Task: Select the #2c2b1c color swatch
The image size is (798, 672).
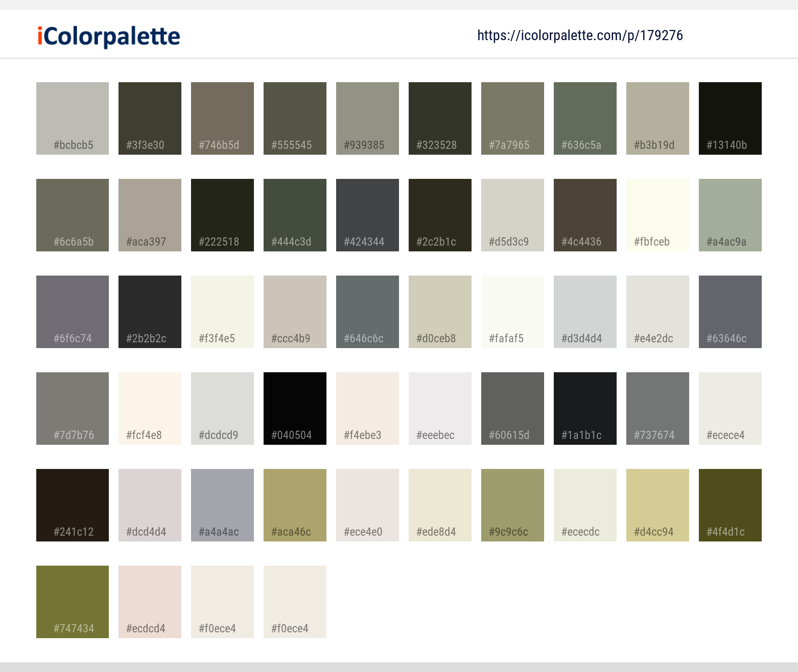Action: [440, 215]
